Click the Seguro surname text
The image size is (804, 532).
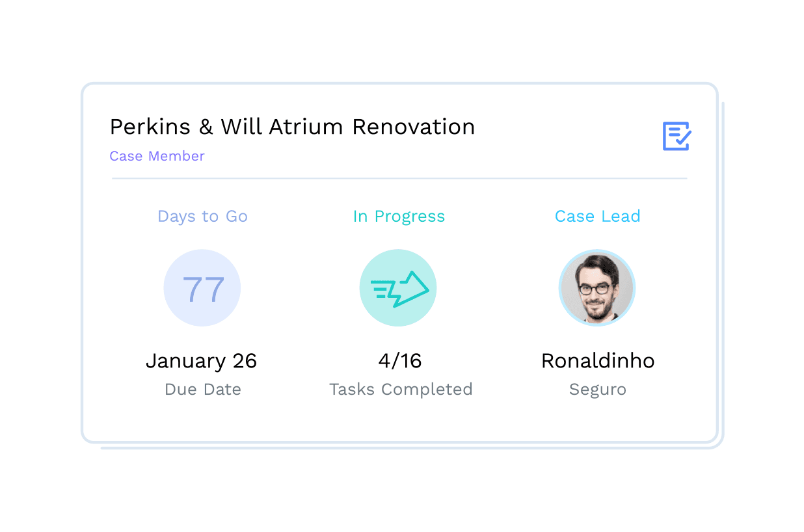[x=597, y=390]
